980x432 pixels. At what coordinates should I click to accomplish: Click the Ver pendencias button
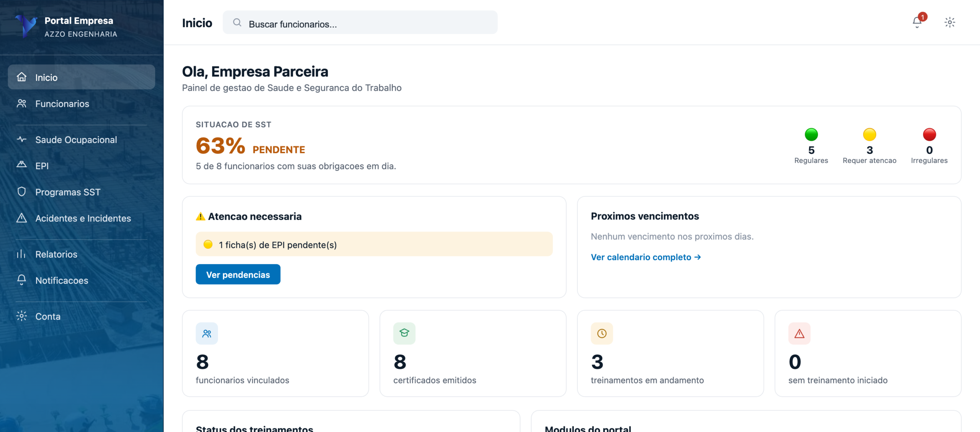pyautogui.click(x=238, y=274)
